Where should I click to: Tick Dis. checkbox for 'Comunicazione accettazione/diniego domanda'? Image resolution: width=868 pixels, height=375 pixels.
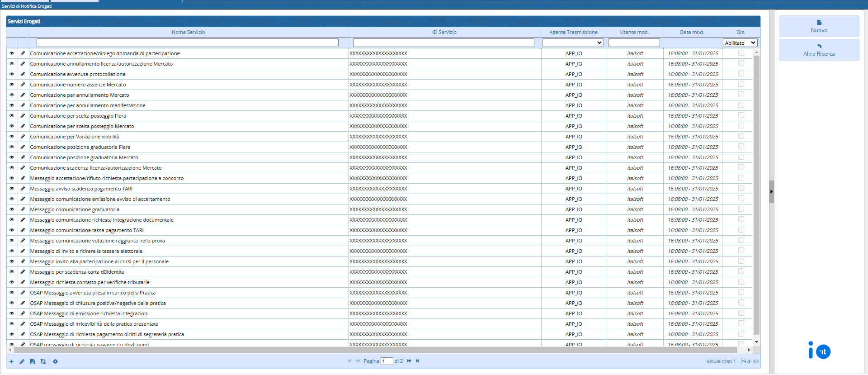point(741,53)
